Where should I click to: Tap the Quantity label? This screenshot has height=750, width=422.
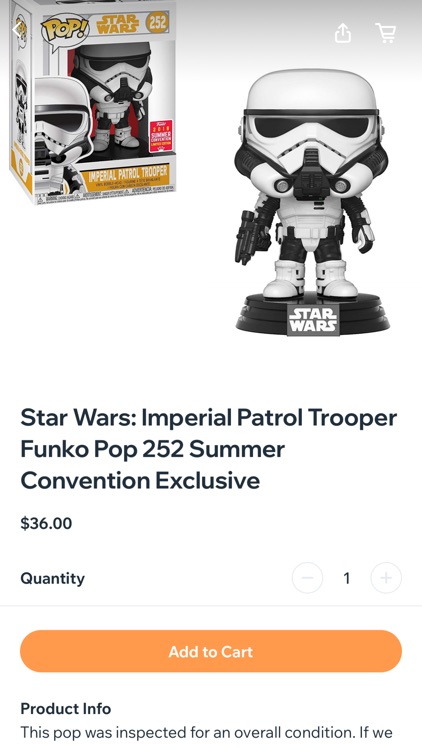click(x=53, y=578)
